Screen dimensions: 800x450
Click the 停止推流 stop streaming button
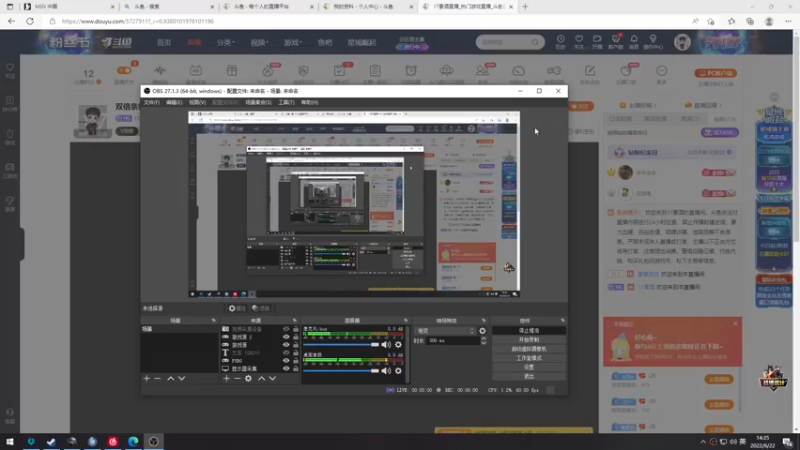click(x=529, y=331)
